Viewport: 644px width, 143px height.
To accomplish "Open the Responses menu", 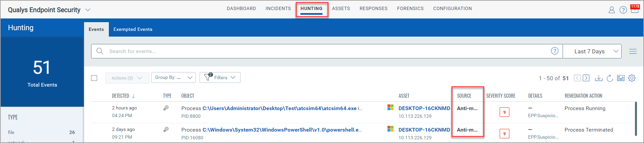I will point(373,8).
